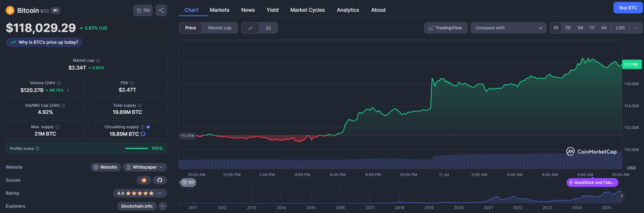Open the About tab
The image size is (644, 213).
(x=378, y=10)
